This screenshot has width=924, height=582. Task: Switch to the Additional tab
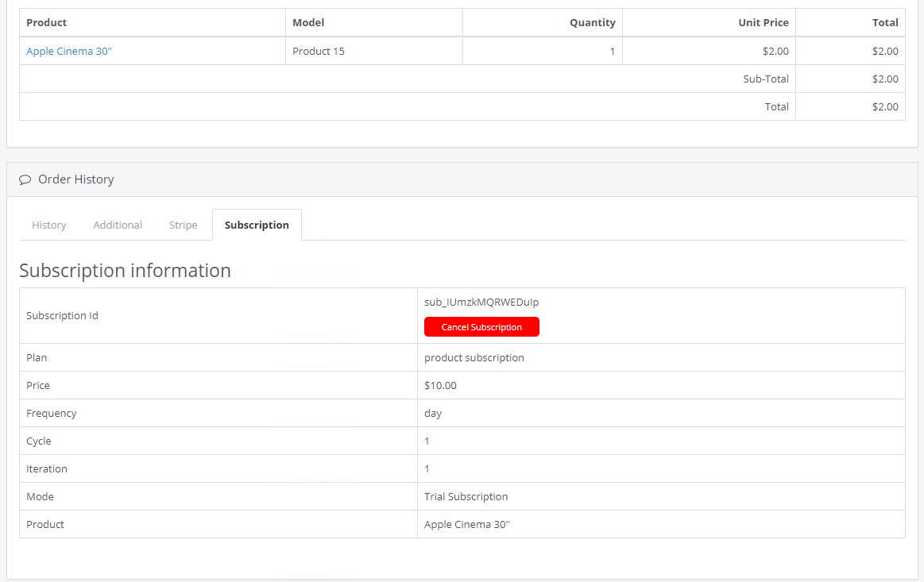(x=118, y=225)
